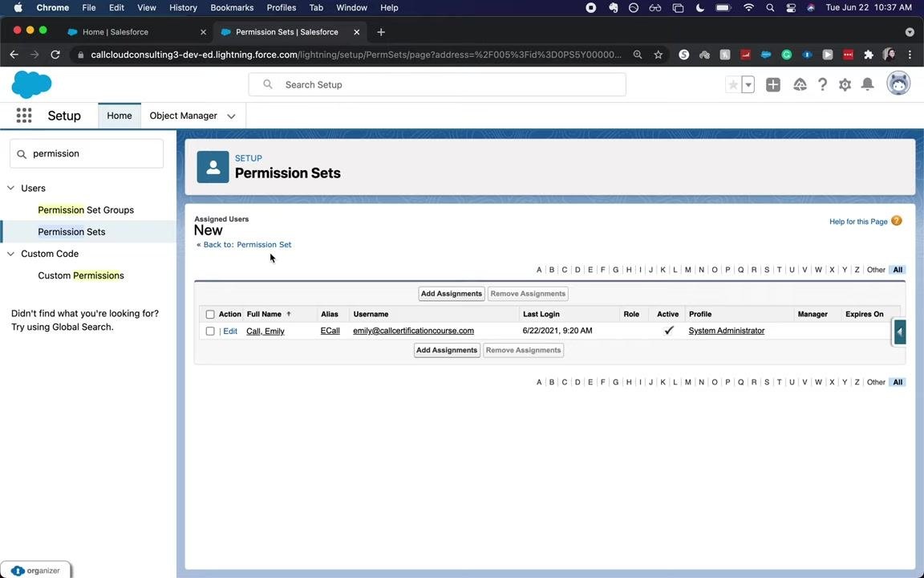Open the Apple menu
This screenshot has height=578, width=924.
coord(17,8)
